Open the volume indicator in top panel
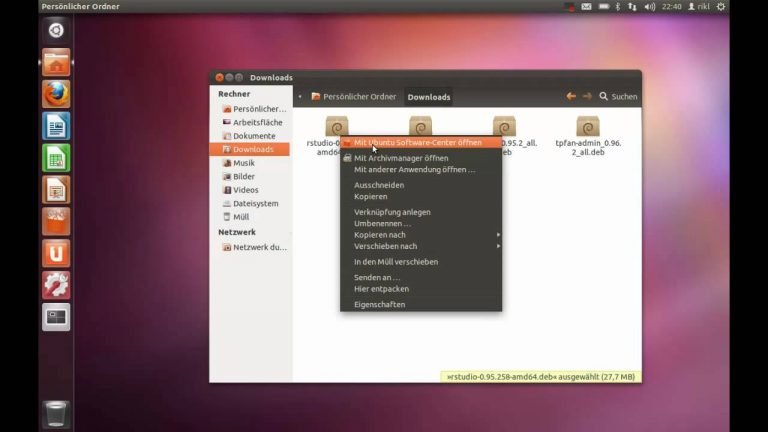This screenshot has width=768, height=432. (649, 7)
